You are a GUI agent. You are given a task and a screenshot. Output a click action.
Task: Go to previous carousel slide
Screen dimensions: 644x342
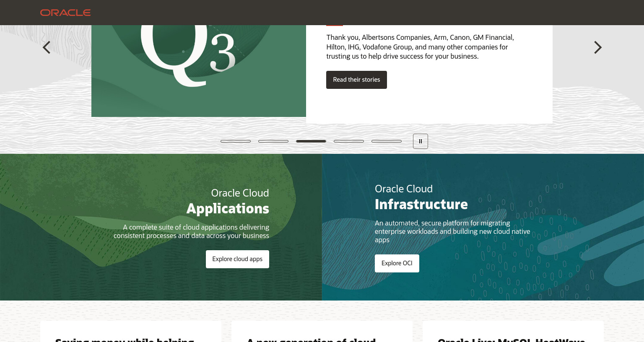pyautogui.click(x=47, y=47)
